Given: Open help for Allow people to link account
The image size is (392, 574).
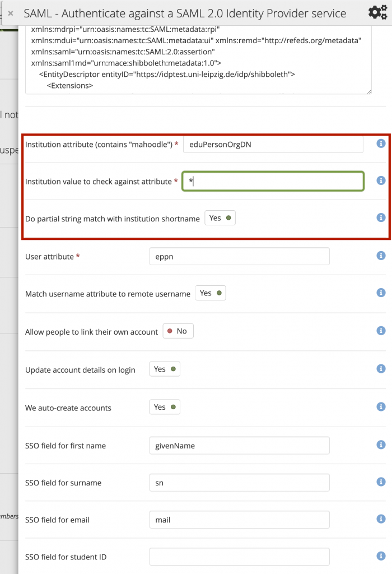Looking at the screenshot, I should pos(381,331).
